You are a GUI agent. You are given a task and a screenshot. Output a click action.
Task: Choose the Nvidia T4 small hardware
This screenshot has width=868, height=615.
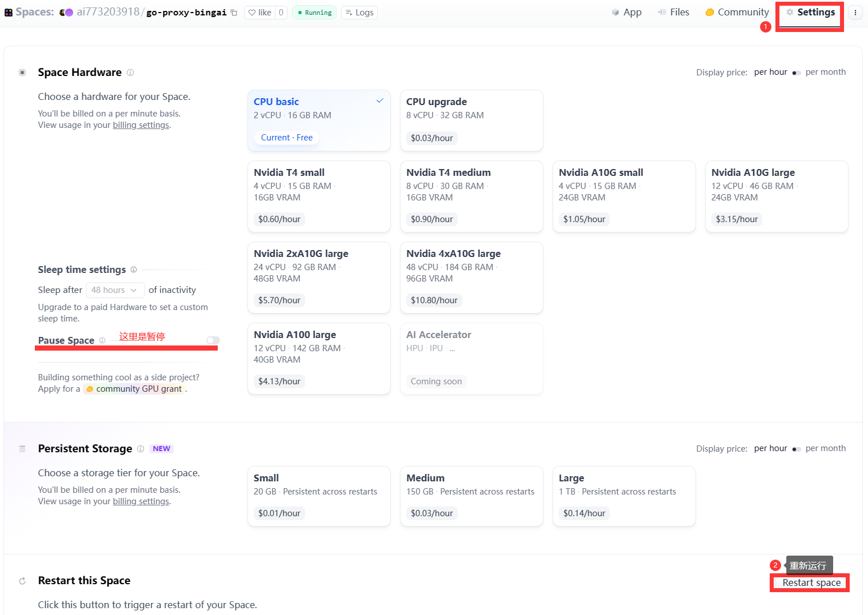[319, 196]
